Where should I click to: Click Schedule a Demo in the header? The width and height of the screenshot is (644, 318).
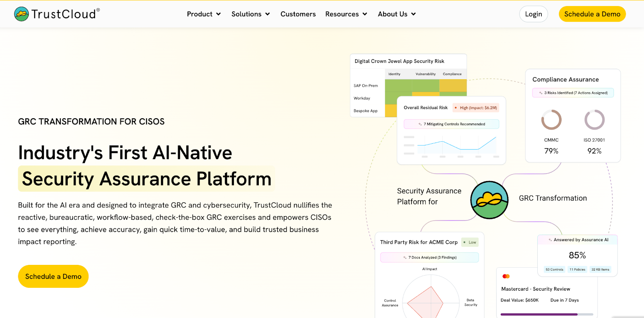592,14
